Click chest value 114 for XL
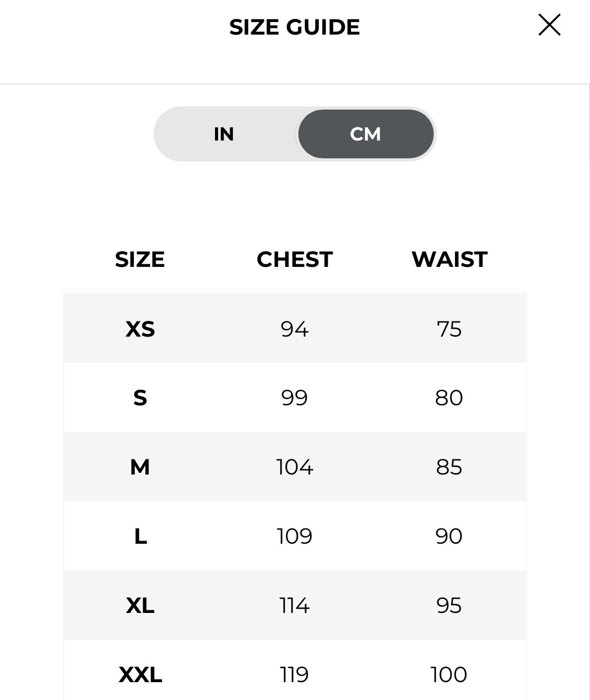 [295, 606]
